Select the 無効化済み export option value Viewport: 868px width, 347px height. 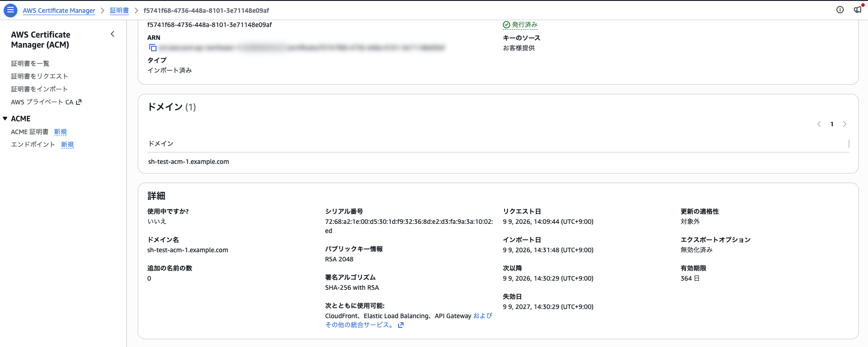pos(696,250)
